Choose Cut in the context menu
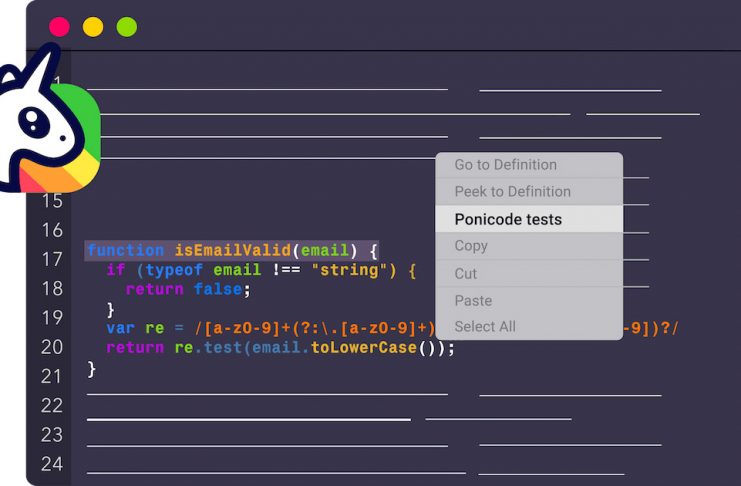Screen dimensions: 741x486 [x=529, y=273]
